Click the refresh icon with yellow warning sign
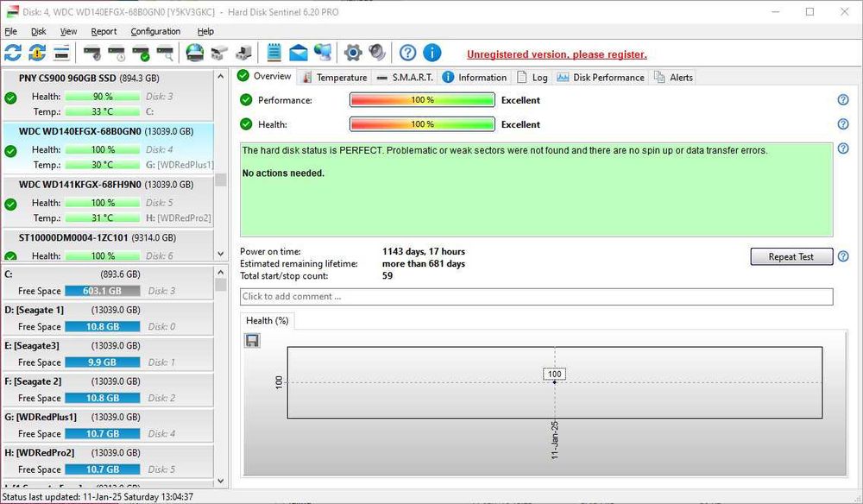Screen dimensions: 863x504 37,53
